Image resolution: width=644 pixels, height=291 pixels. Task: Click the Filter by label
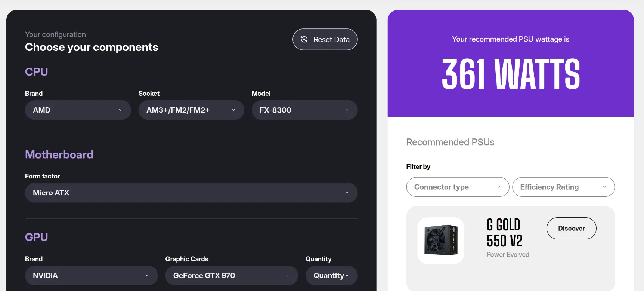[418, 167]
